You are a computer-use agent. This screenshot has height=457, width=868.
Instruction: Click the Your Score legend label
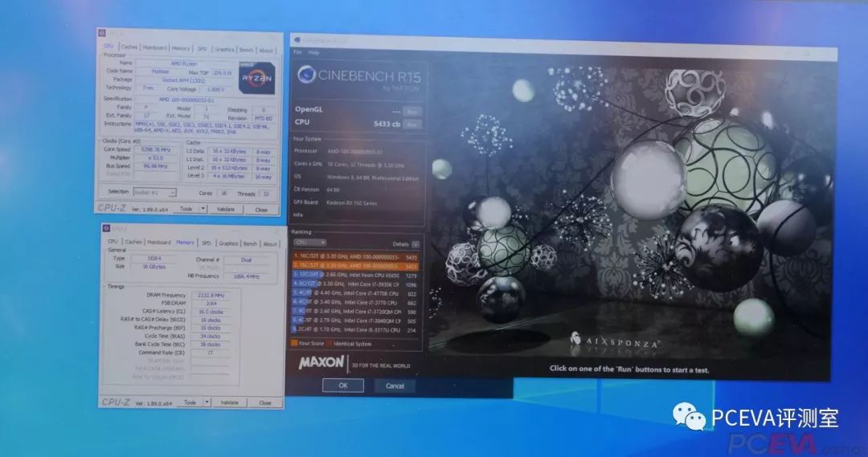[311, 344]
